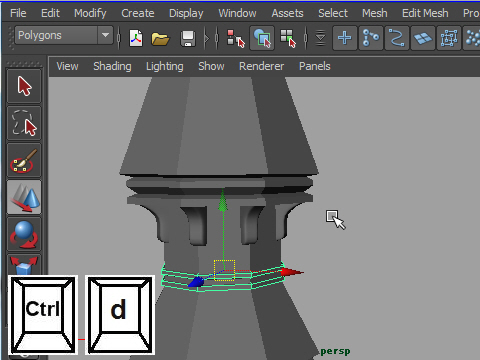Save the scene with floppy icon
The image size is (480, 360).
click(188, 38)
